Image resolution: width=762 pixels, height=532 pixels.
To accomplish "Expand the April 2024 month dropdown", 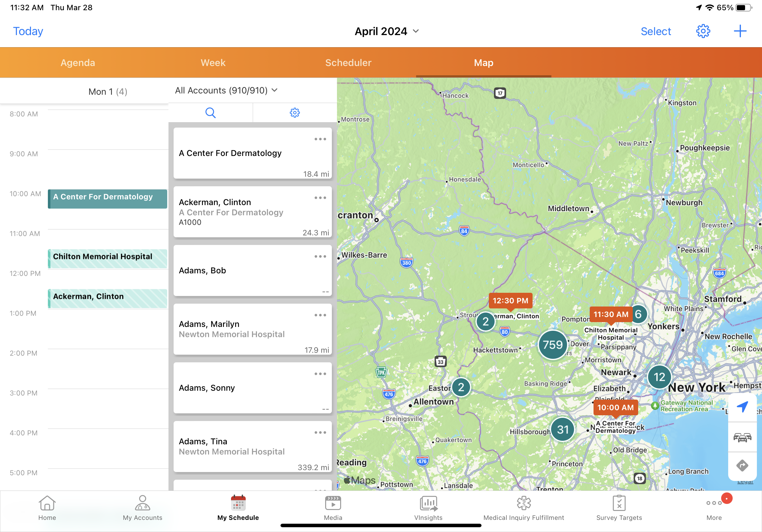I will [x=387, y=31].
